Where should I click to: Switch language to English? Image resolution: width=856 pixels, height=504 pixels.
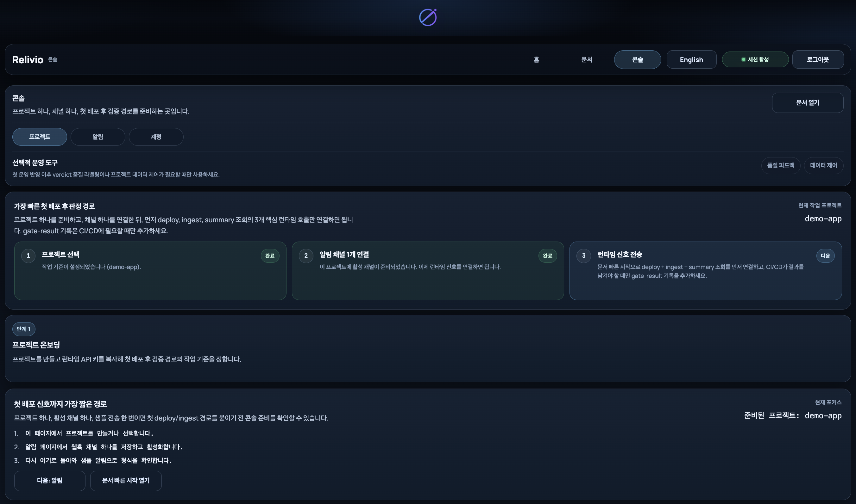tap(691, 59)
